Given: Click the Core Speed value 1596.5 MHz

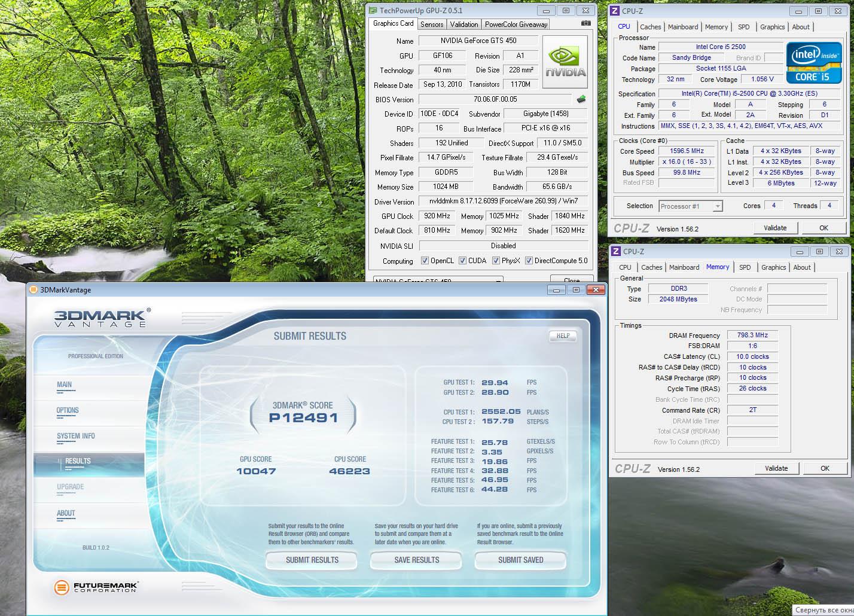Looking at the screenshot, I should (687, 151).
